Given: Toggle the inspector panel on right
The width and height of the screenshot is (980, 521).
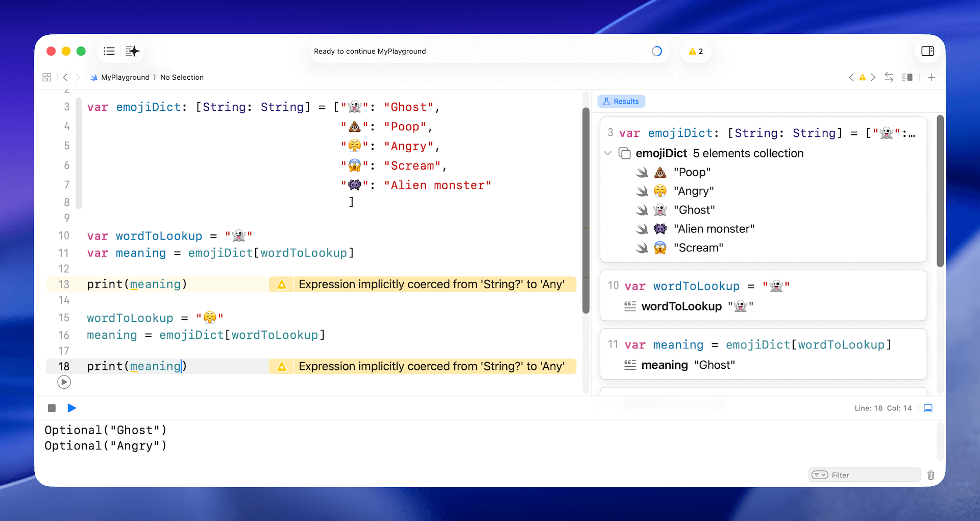Looking at the screenshot, I should [x=927, y=51].
